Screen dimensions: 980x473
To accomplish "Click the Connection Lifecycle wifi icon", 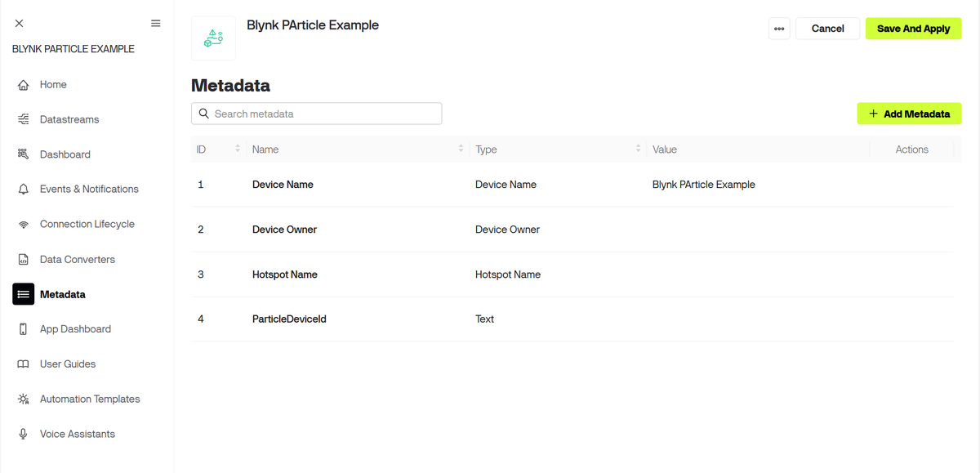I will (x=24, y=225).
